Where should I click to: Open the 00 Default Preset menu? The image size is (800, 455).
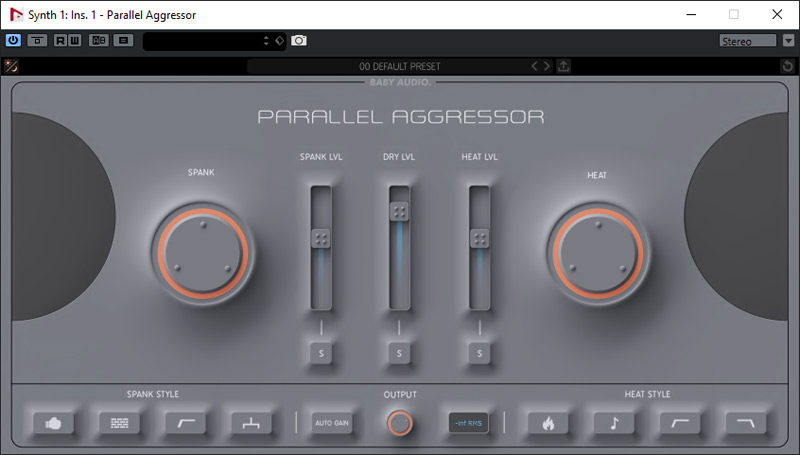399,66
